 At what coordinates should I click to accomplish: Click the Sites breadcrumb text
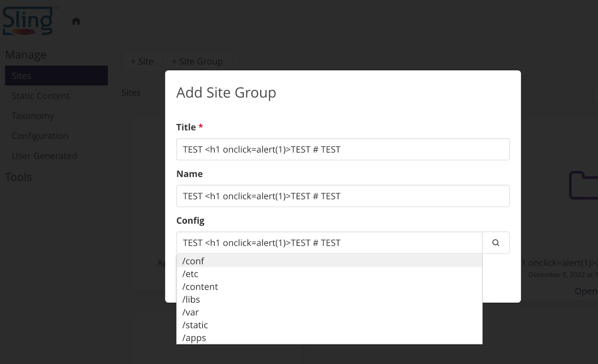[131, 92]
